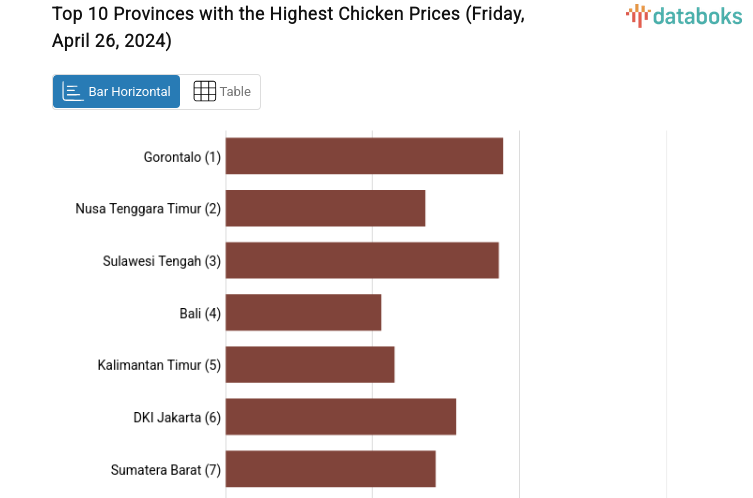Screen dimensions: 753x498
Task: Select the Kalimantan Timur (5) bar
Action: click(x=310, y=365)
